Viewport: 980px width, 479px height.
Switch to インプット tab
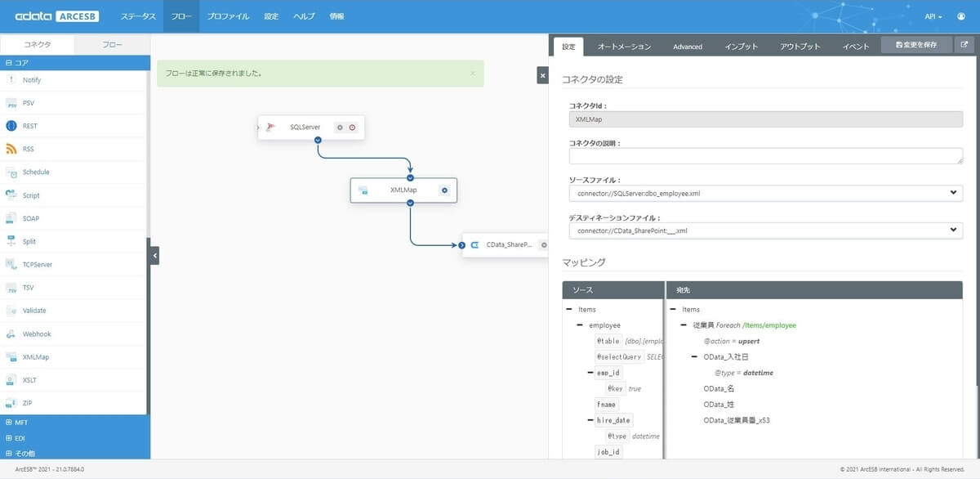[x=742, y=47]
